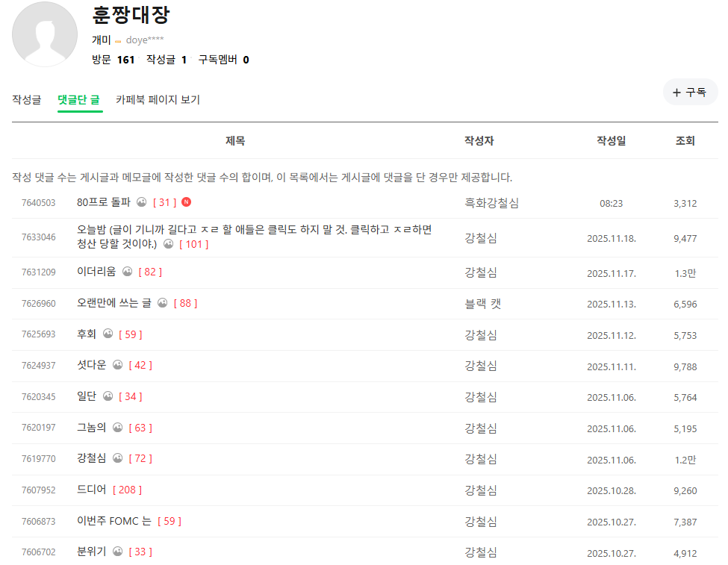Switch to the 작성글 tab

tap(27, 99)
